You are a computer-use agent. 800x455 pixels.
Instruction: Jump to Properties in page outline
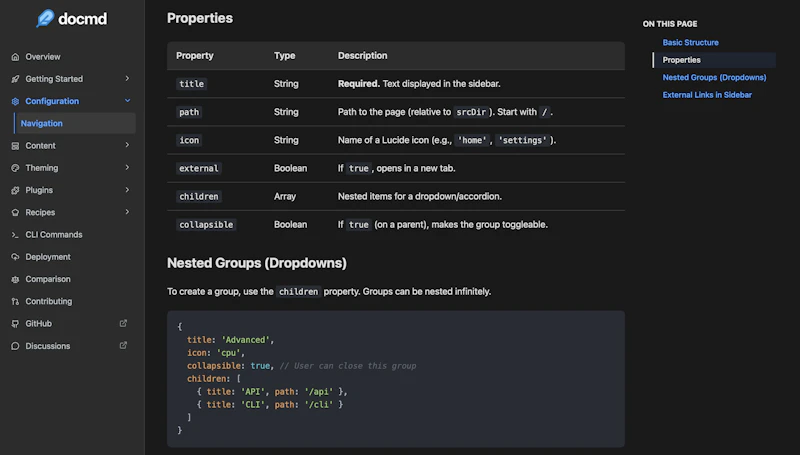tap(681, 60)
